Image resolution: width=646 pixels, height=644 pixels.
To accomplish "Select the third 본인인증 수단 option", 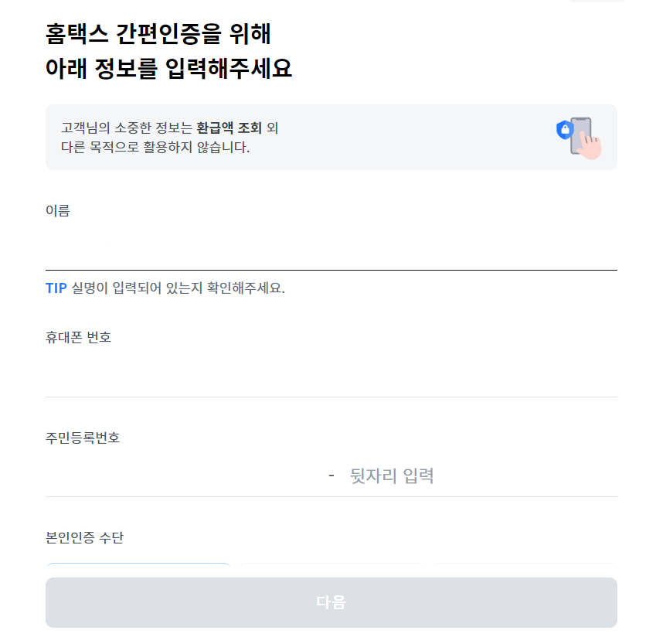I will coord(524,568).
